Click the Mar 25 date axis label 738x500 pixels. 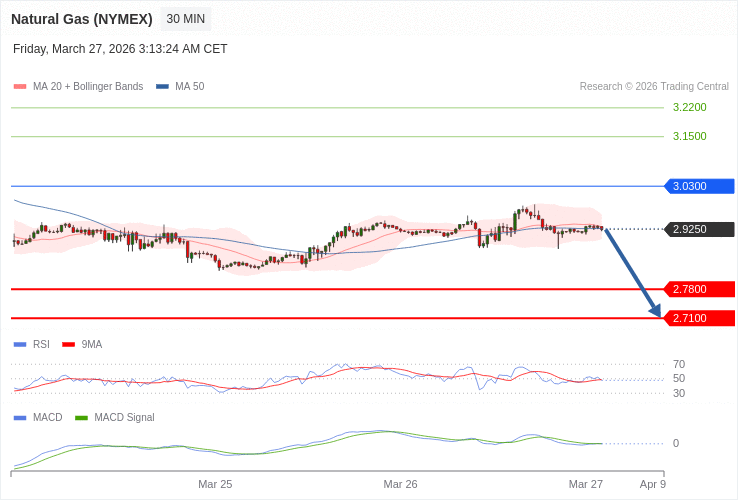click(x=215, y=484)
